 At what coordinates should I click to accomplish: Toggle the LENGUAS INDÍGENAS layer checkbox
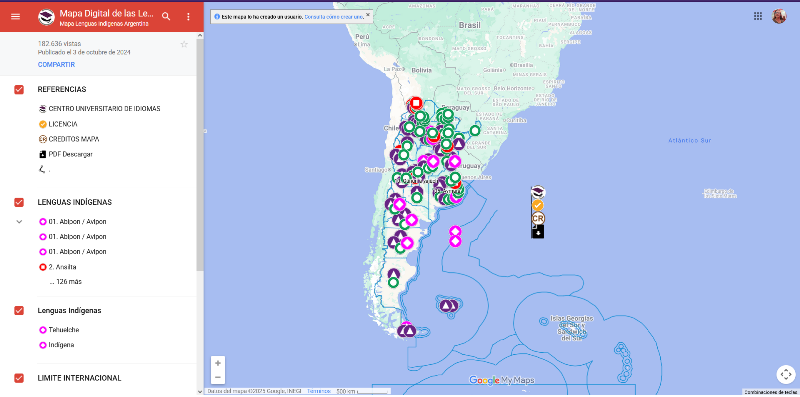click(19, 203)
